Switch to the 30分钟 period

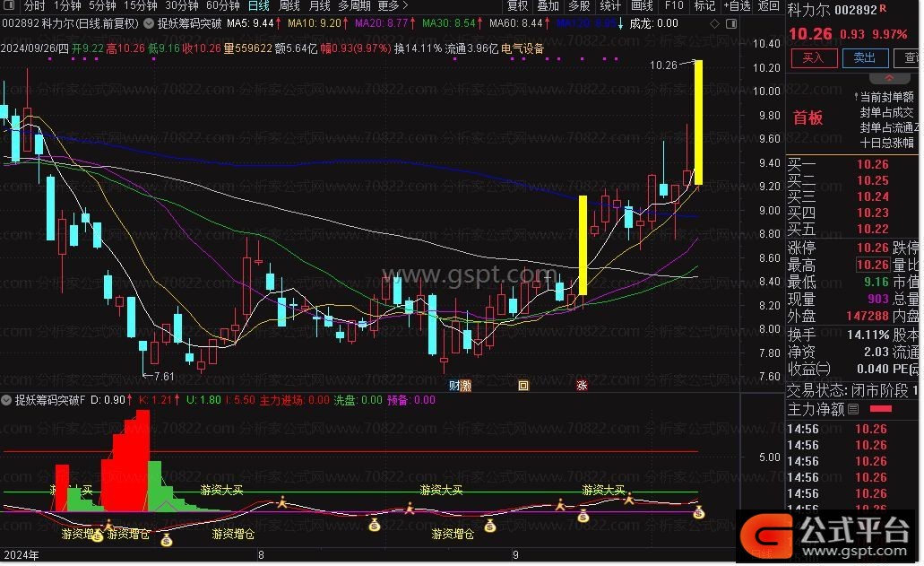[182, 6]
